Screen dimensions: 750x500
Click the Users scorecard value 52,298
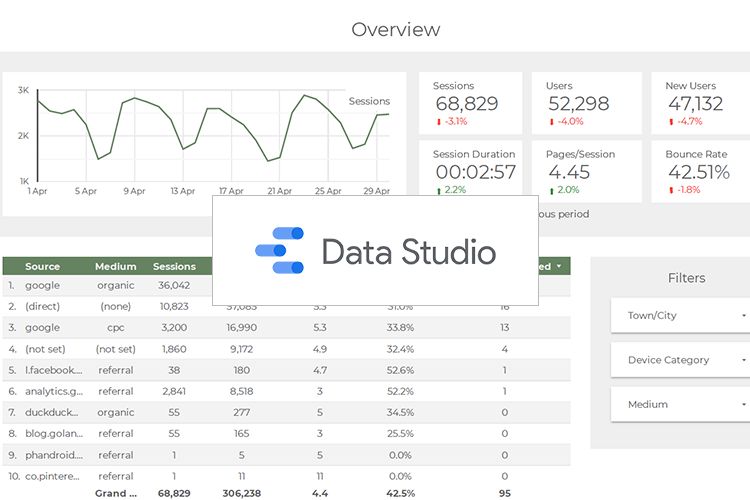click(x=578, y=104)
